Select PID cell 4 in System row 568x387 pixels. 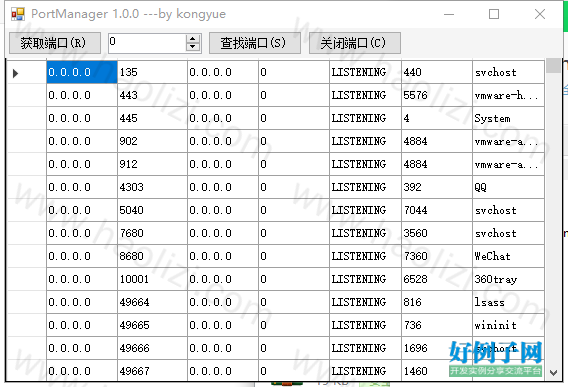point(437,118)
